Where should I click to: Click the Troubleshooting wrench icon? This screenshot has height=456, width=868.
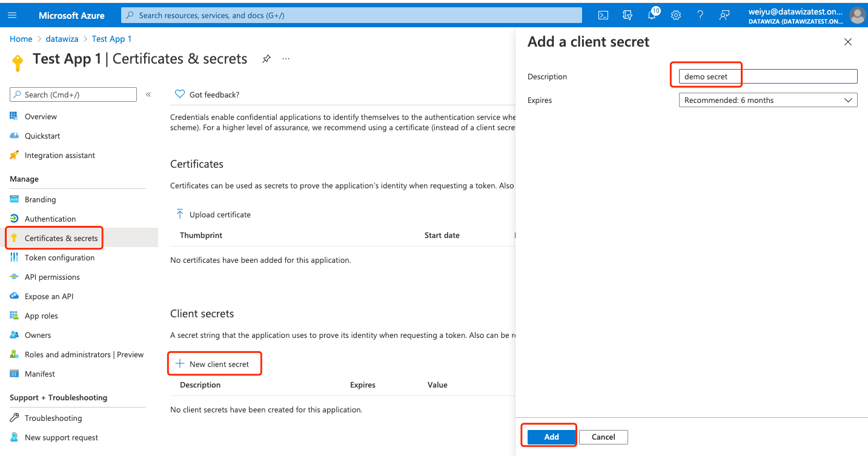pyautogui.click(x=14, y=418)
